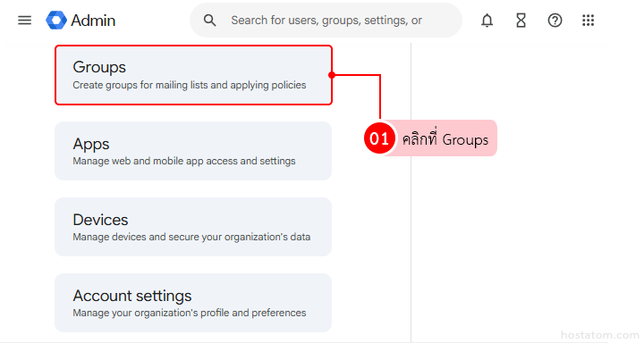The height and width of the screenshot is (343, 644).
Task: Click 'Manage devices and secure' description
Action: (x=191, y=237)
